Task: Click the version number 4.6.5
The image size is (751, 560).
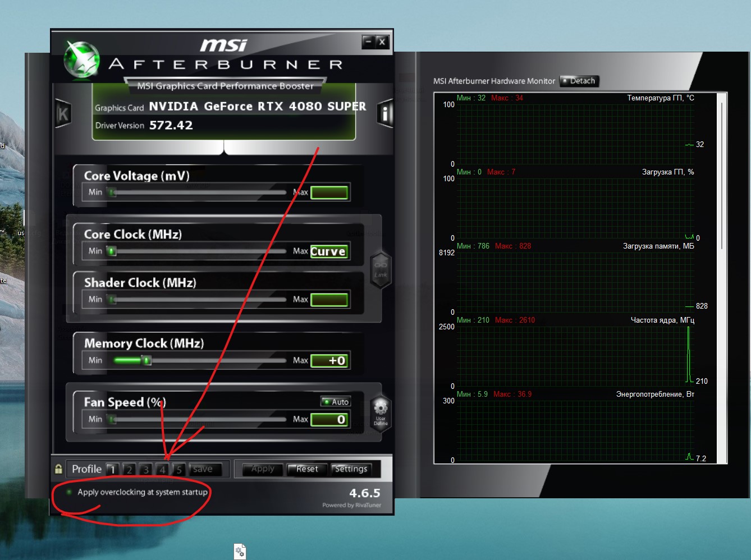Action: [x=365, y=493]
